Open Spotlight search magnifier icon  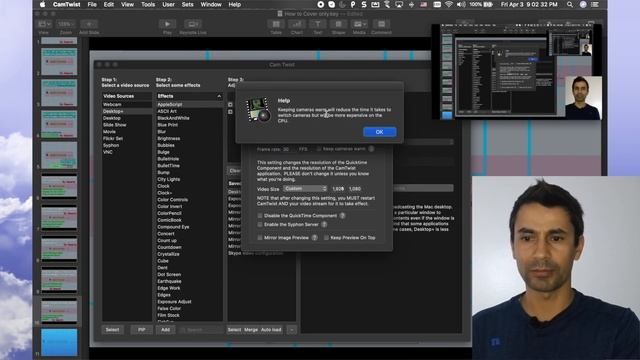[x=570, y=4]
